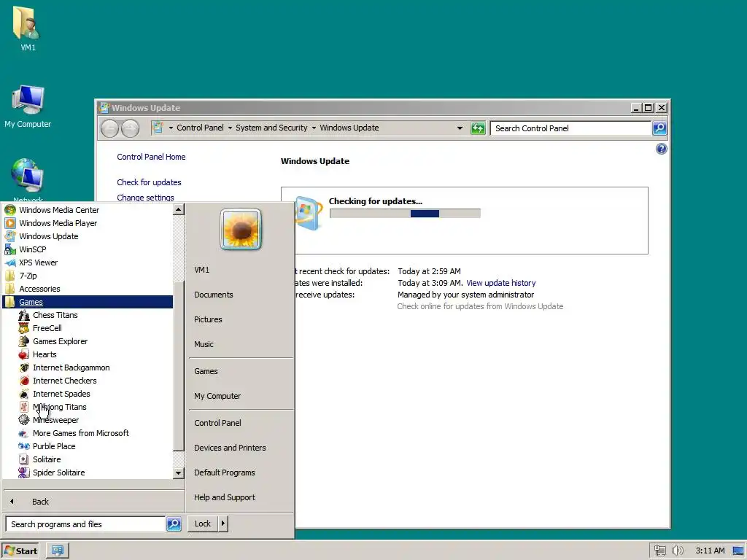Click Check online for updates from Windows Update
The width and height of the screenshot is (747, 560).
pos(480,306)
